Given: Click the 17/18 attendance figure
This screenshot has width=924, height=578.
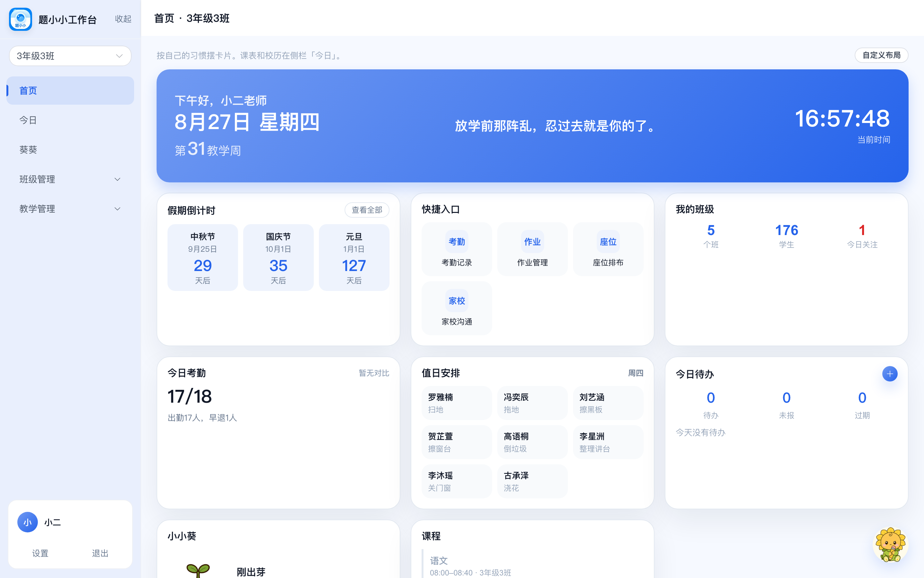Looking at the screenshot, I should pyautogui.click(x=189, y=397).
